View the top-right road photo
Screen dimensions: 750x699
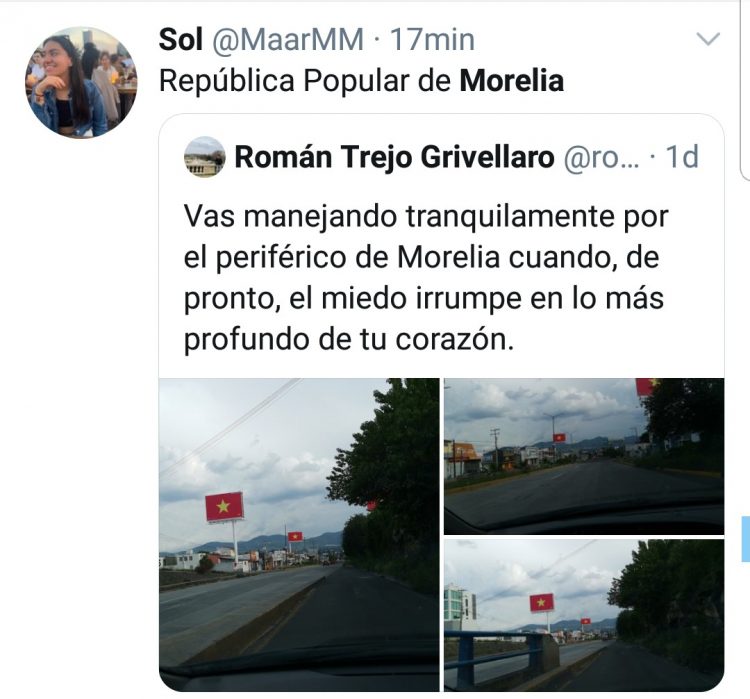click(584, 456)
